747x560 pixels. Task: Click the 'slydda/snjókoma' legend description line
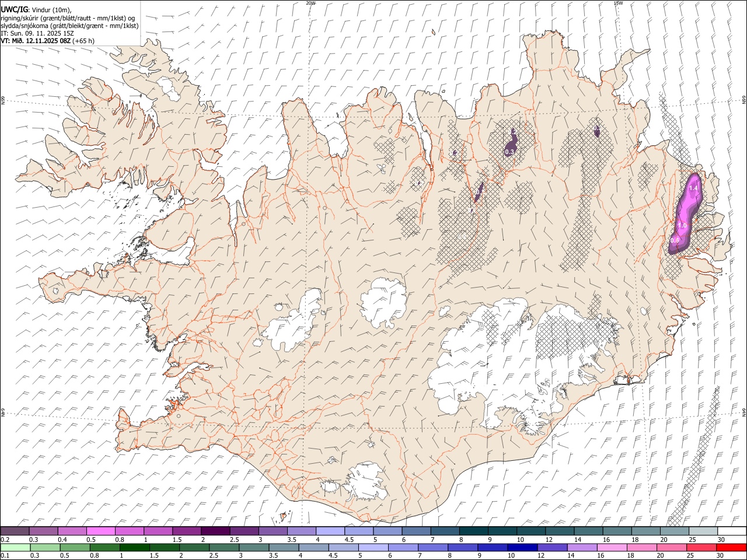69,26
